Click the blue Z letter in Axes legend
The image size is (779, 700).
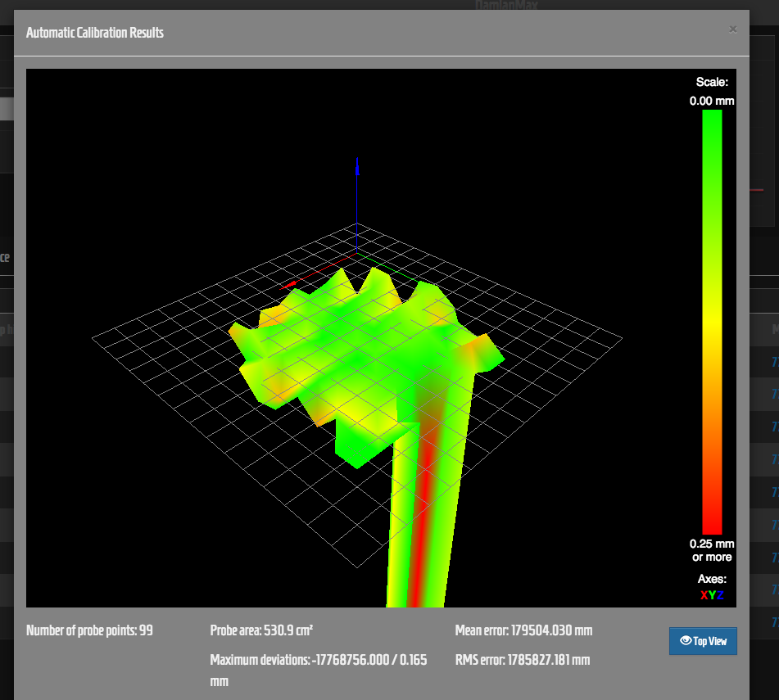tap(720, 594)
